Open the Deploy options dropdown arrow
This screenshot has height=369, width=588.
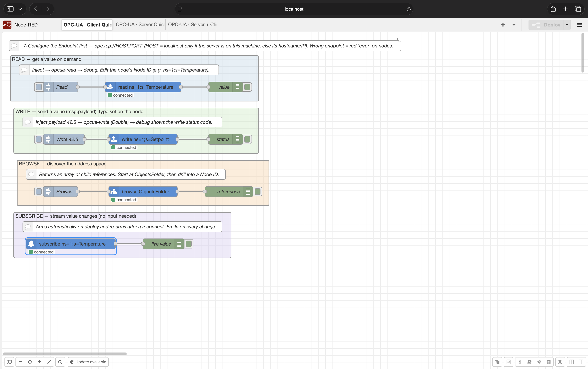pos(567,25)
